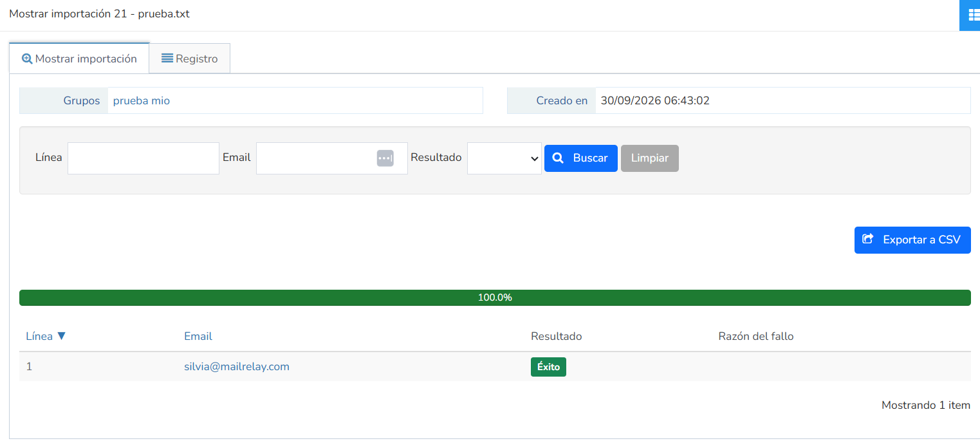Sort by the Email column header
The width and height of the screenshot is (980, 441).
point(198,336)
